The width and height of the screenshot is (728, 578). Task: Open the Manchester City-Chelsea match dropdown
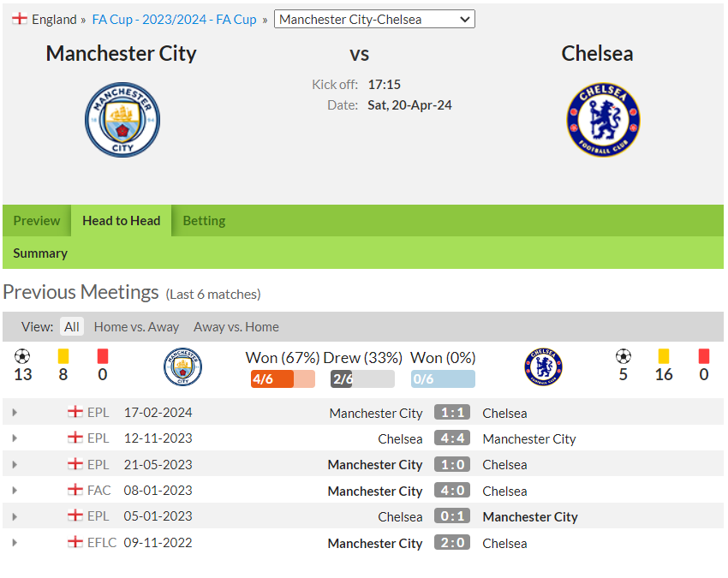click(374, 19)
